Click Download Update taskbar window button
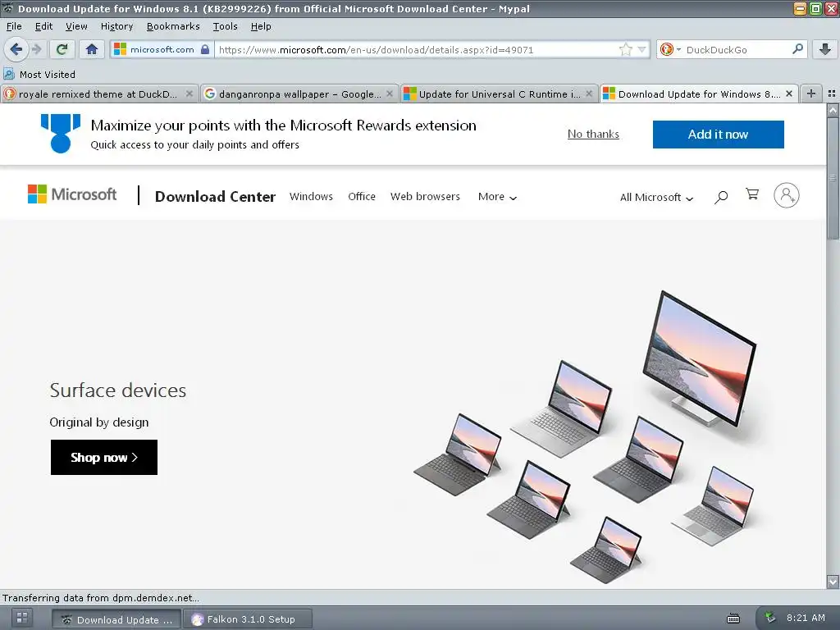Image resolution: width=840 pixels, height=630 pixels. tap(116, 619)
